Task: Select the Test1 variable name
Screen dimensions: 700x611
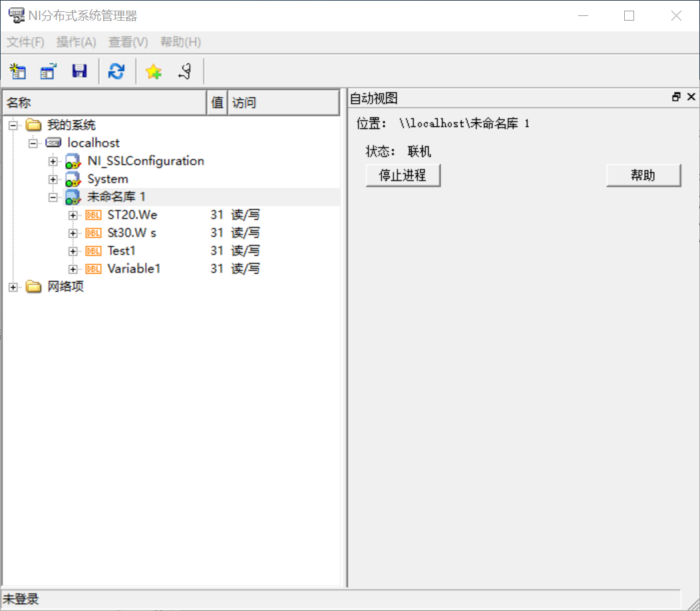Action: (121, 250)
